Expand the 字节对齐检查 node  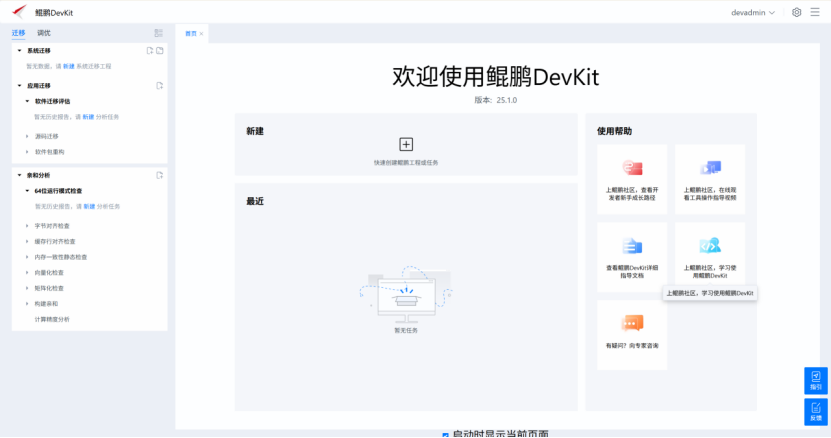click(x=28, y=226)
